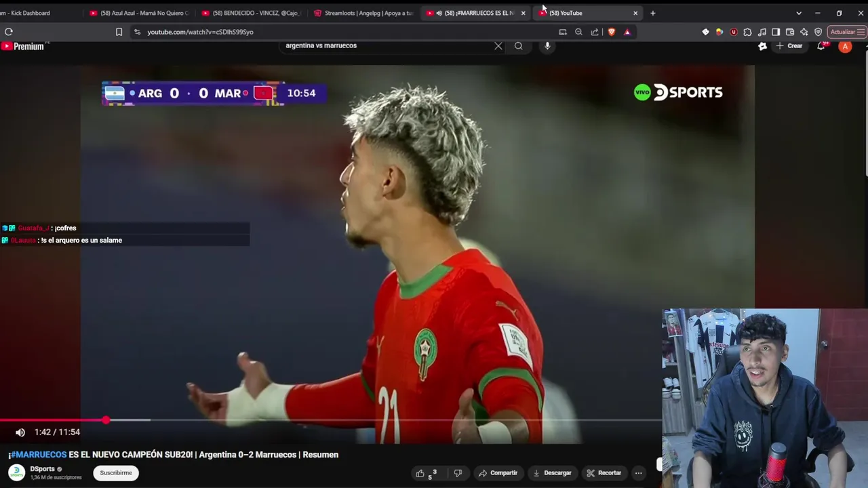The image size is (868, 488).
Task: Reload the page with the refresh icon
Action: (9, 32)
